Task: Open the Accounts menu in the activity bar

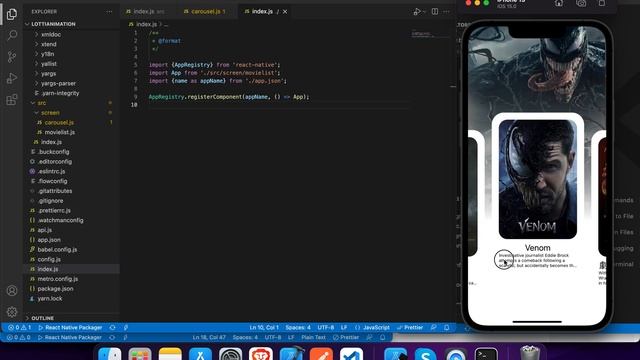Action: pyautogui.click(x=12, y=291)
